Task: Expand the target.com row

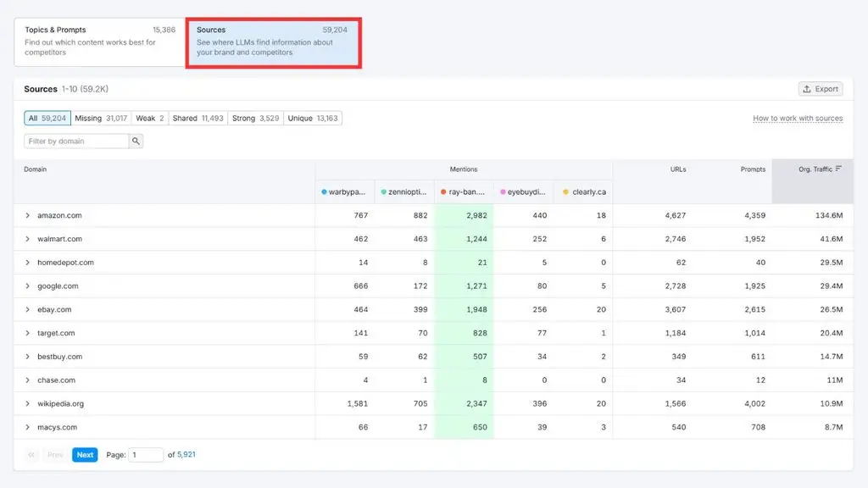Action: (x=27, y=333)
